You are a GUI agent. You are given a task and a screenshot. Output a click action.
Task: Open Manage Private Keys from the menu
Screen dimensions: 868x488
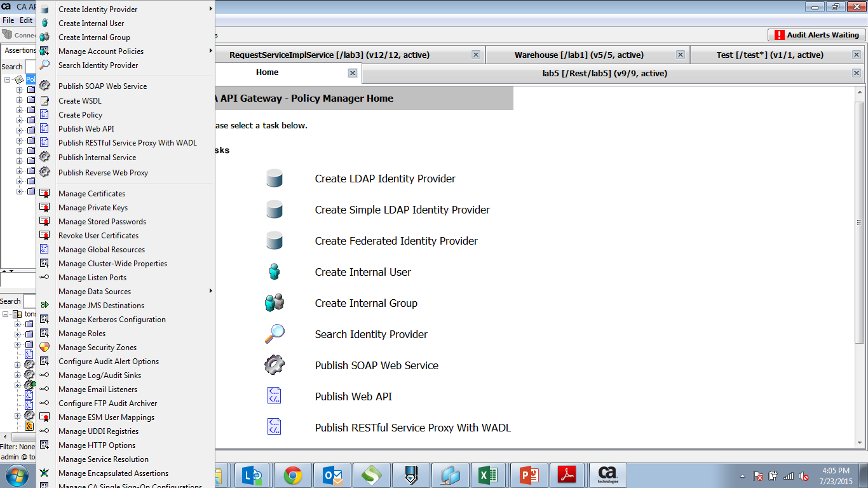(x=126, y=208)
